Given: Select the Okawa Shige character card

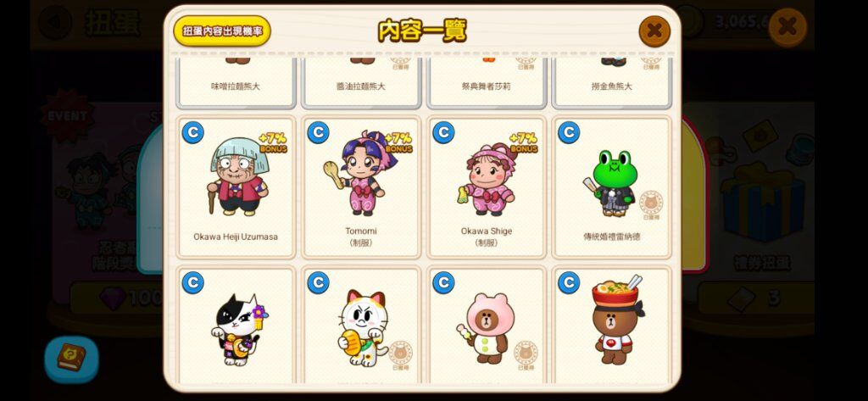Looking at the screenshot, I should 487,187.
